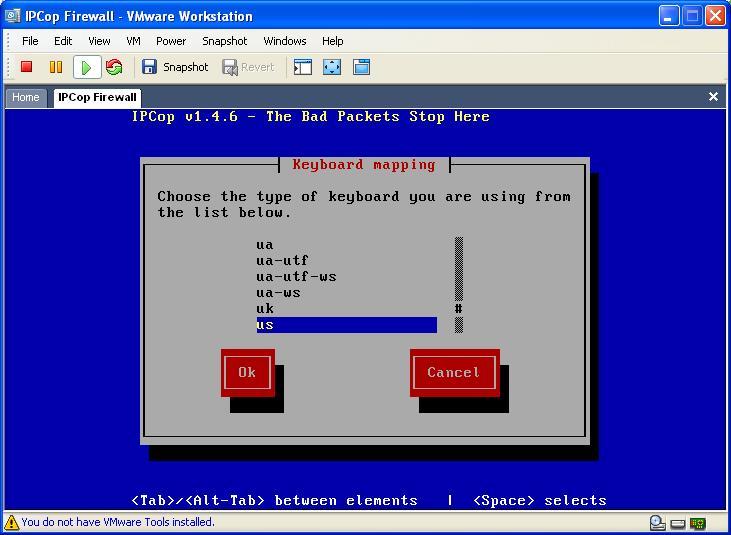Open the View menu
Screen dimensions: 731x535
tap(99, 41)
